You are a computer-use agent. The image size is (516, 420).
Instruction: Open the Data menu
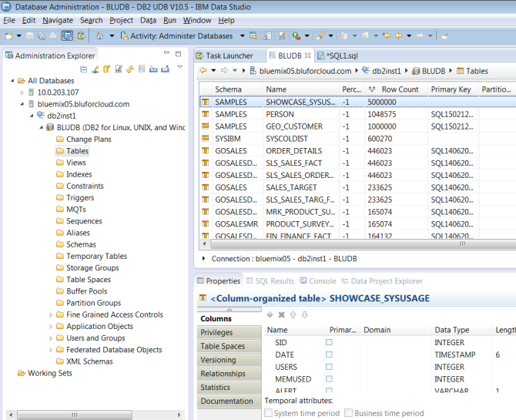coord(148,21)
